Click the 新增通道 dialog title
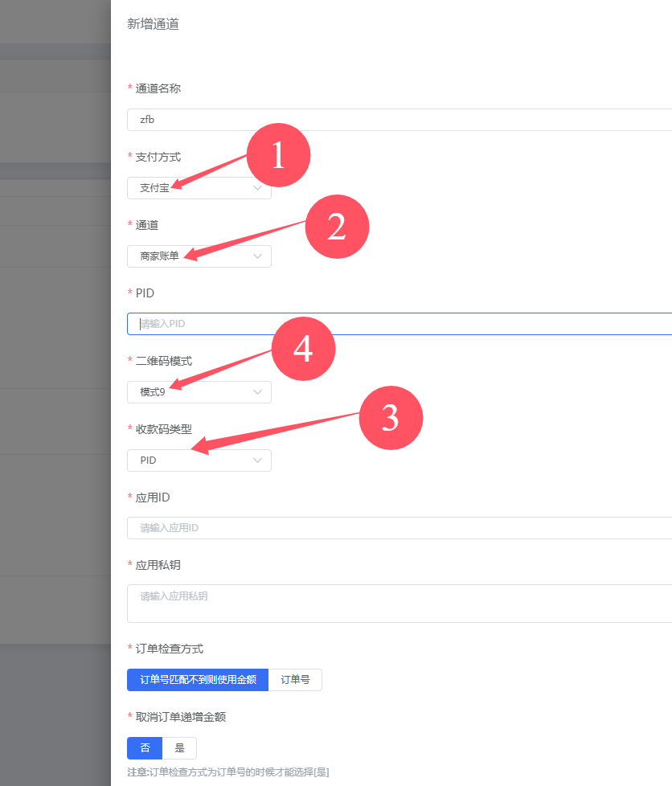 [153, 24]
